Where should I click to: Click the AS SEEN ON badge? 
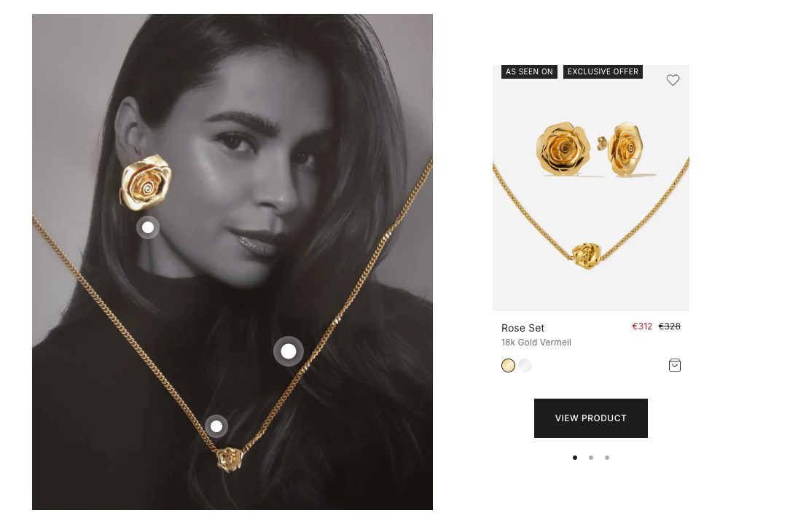pos(529,71)
